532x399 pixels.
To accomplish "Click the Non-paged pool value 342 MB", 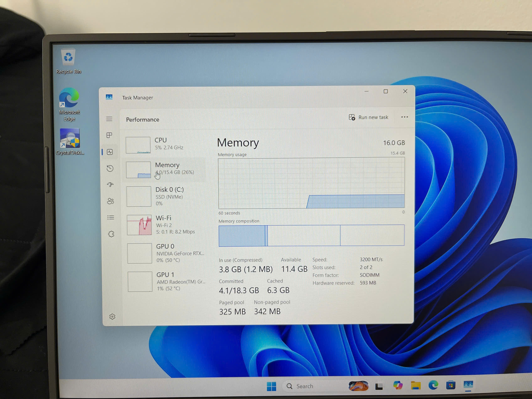I will (x=267, y=312).
